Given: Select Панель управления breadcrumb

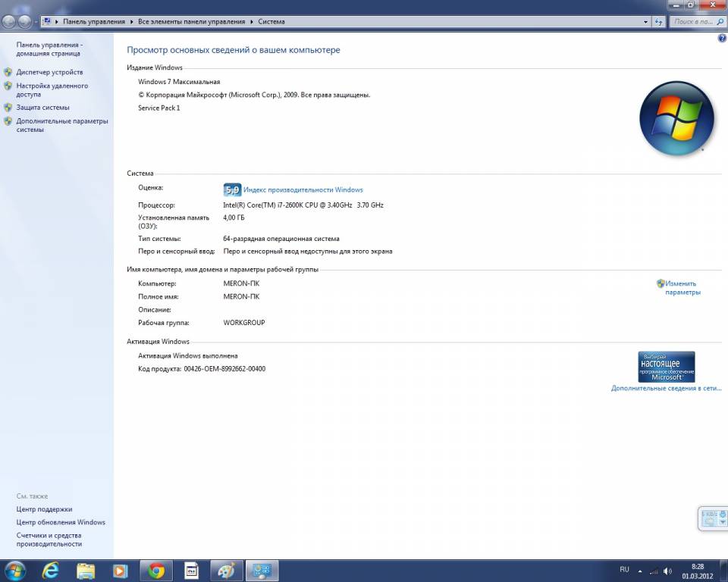Looking at the screenshot, I should click(x=94, y=21).
